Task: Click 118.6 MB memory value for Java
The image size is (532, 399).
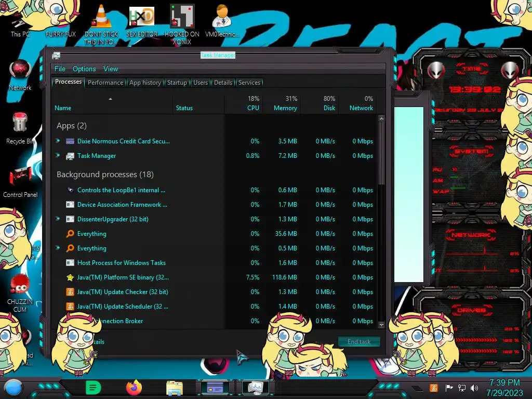Action: (284, 277)
